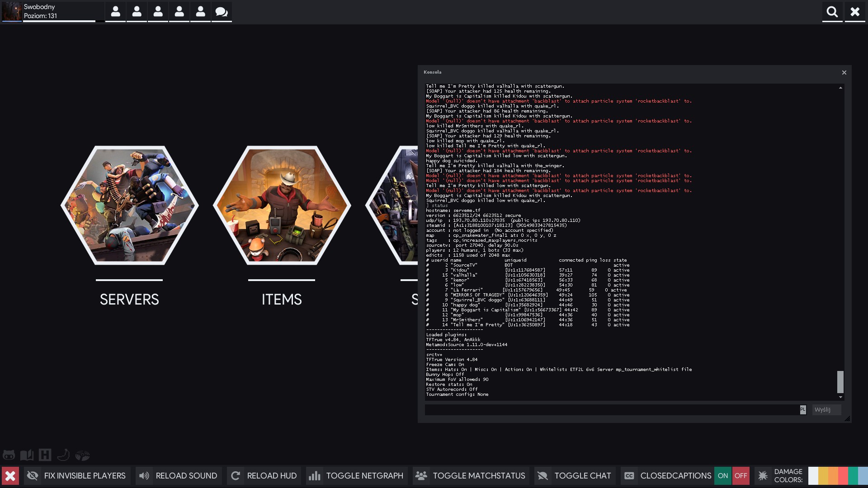Click the group of people matchstatus icon
Screen dimensions: 868x488
point(421,476)
